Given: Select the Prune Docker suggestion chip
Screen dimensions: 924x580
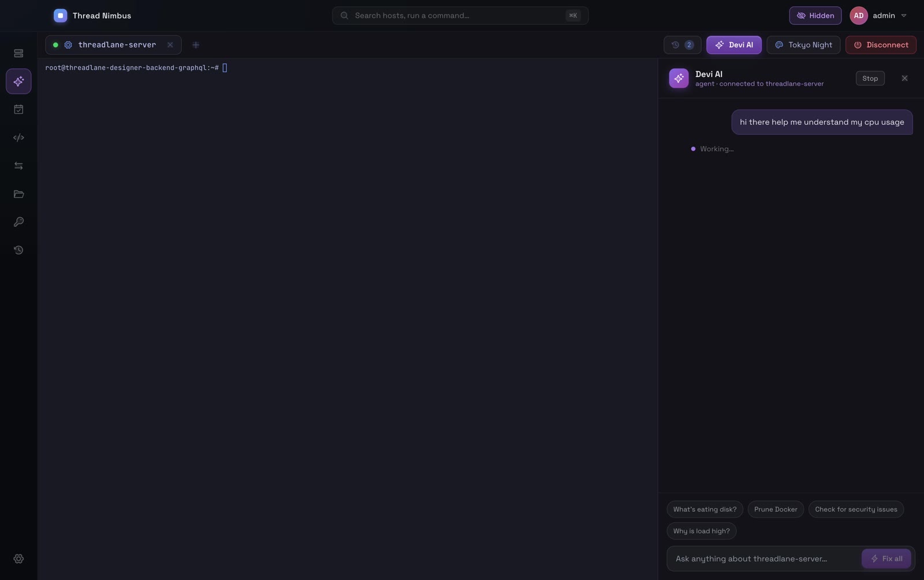Looking at the screenshot, I should [776, 510].
